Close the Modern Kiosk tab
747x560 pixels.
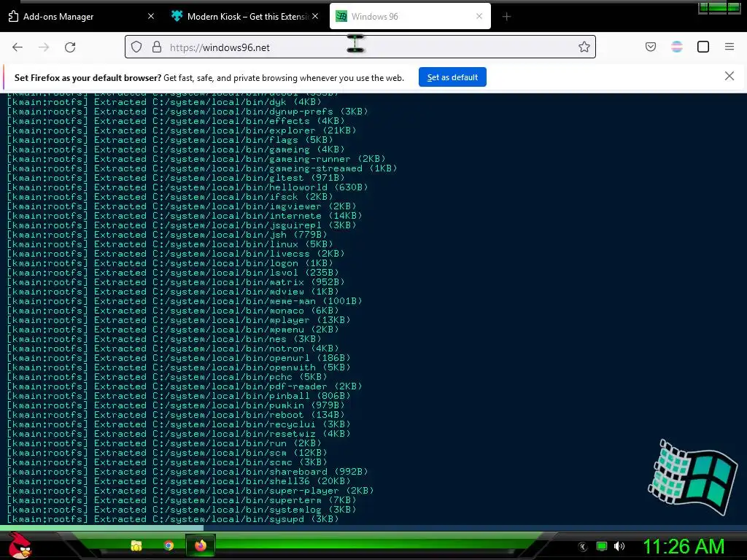(315, 17)
